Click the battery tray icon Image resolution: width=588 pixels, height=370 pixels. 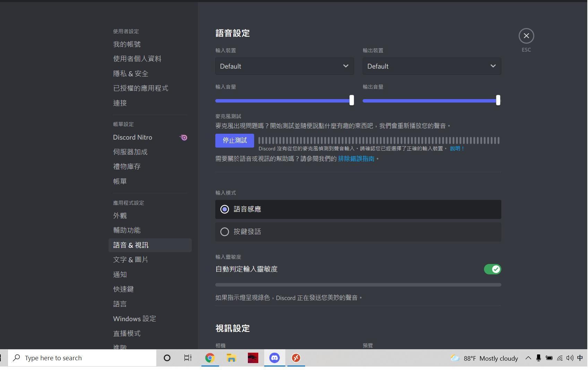click(x=550, y=358)
